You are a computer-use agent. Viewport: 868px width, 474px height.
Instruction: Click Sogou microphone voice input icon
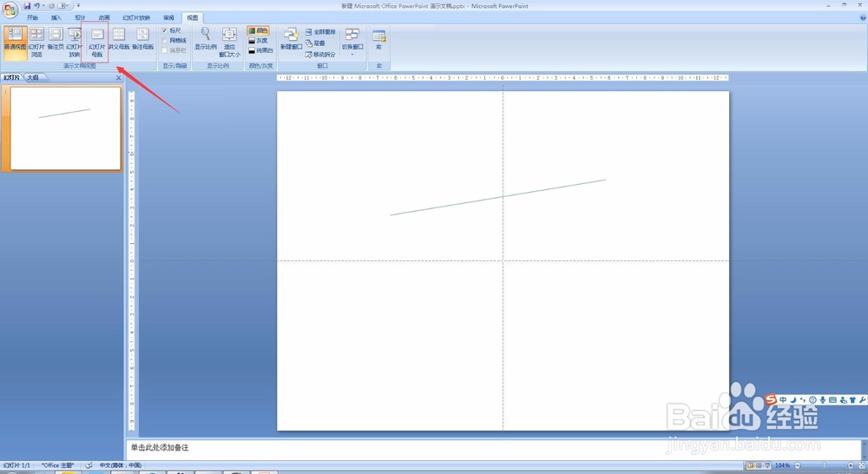(823, 399)
